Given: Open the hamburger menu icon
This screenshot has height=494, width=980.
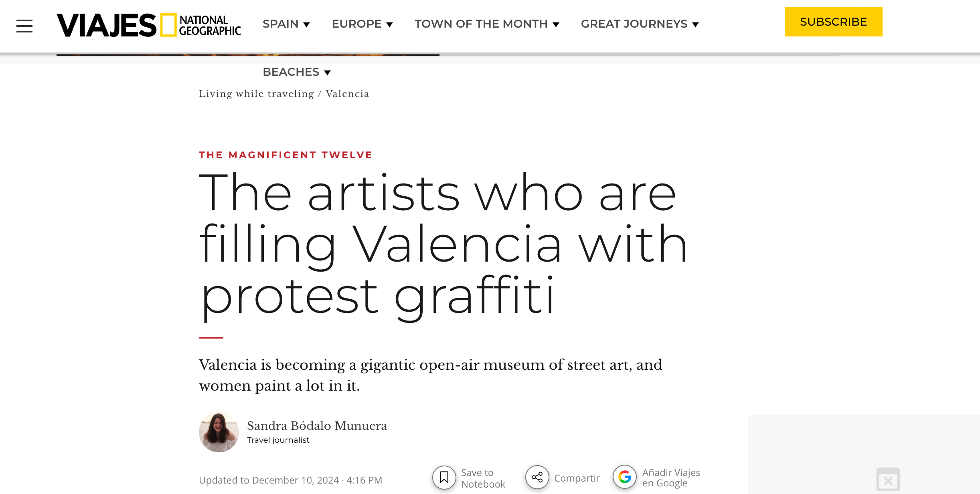Looking at the screenshot, I should click(24, 26).
